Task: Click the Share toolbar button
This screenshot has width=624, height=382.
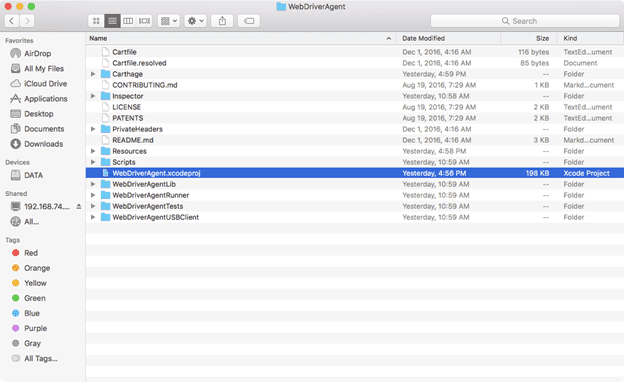Action: coord(222,21)
